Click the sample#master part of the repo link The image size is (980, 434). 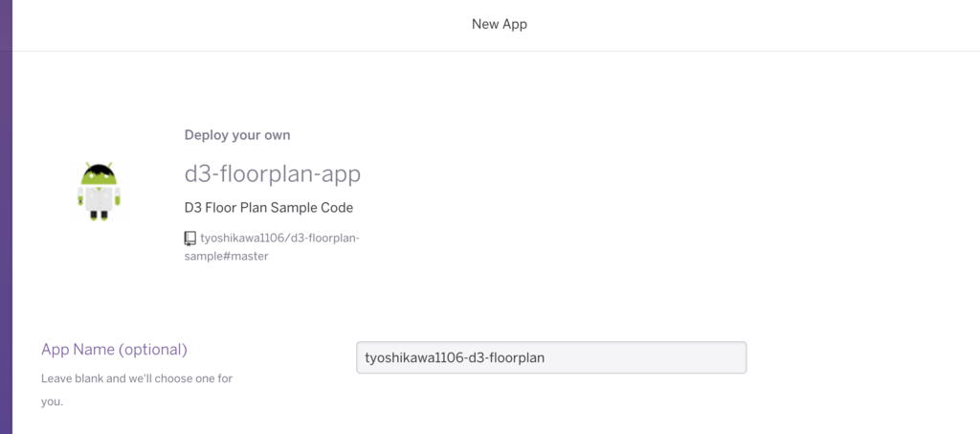tap(226, 257)
